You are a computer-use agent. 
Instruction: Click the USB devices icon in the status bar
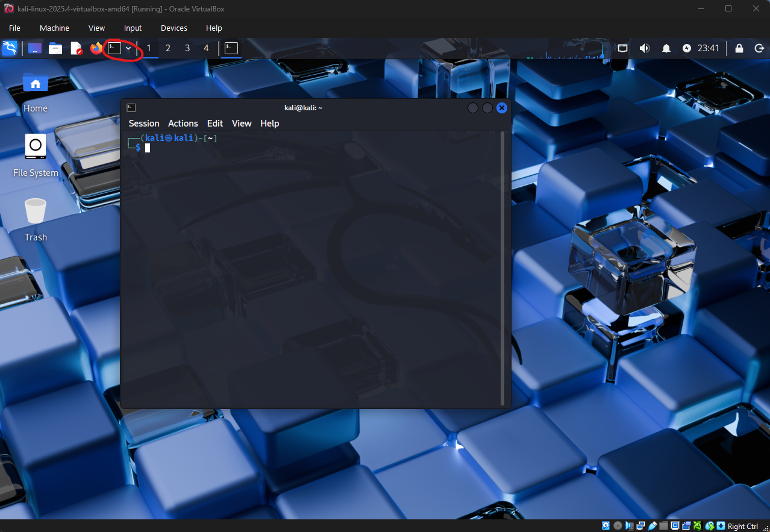(652, 525)
